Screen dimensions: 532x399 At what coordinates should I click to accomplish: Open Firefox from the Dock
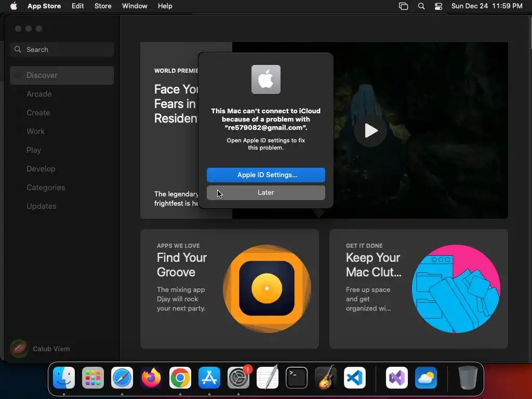pyautogui.click(x=151, y=378)
